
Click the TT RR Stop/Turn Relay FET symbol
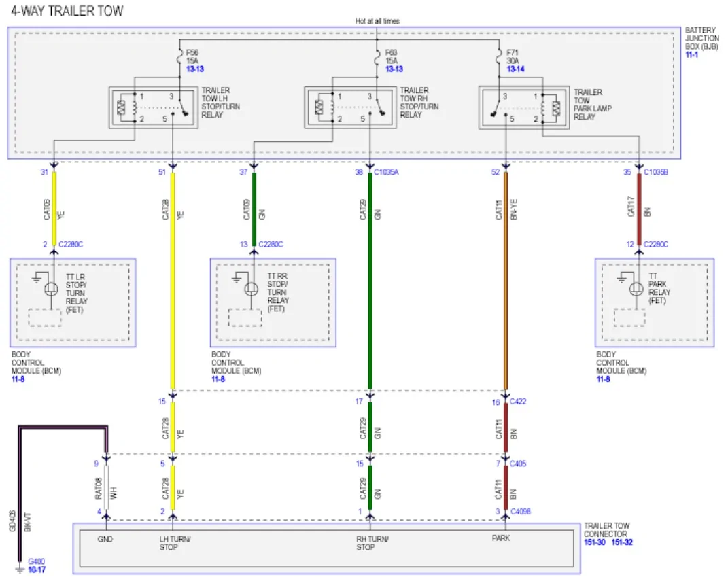coord(251,289)
